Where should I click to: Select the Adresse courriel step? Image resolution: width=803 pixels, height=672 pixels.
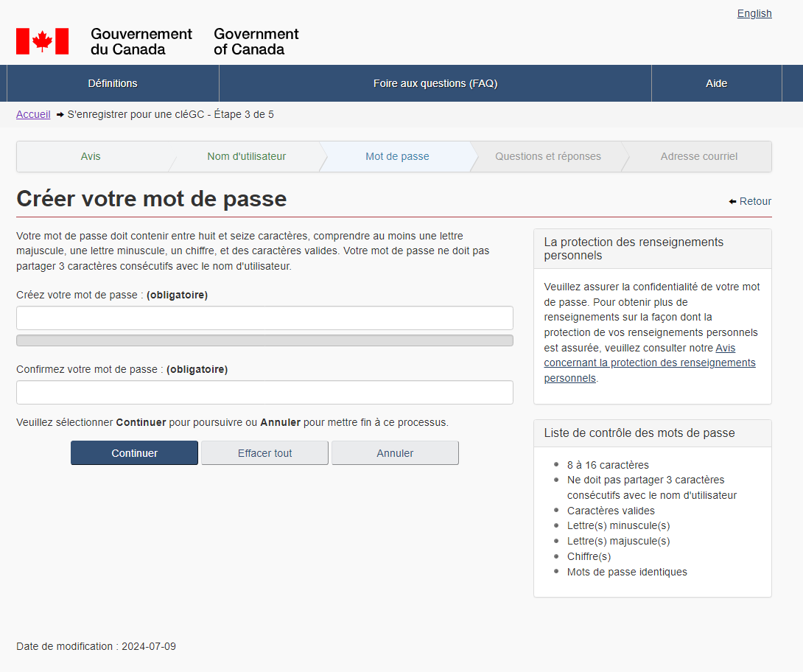tap(698, 156)
